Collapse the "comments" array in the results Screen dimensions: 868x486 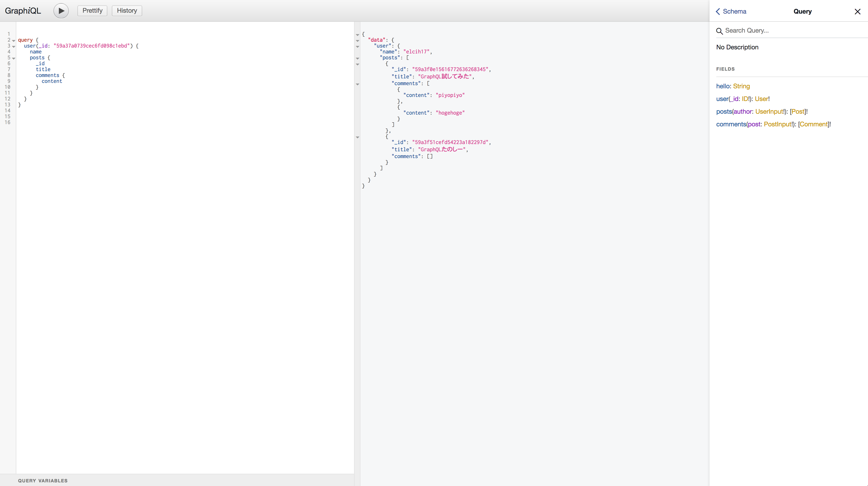tap(357, 84)
